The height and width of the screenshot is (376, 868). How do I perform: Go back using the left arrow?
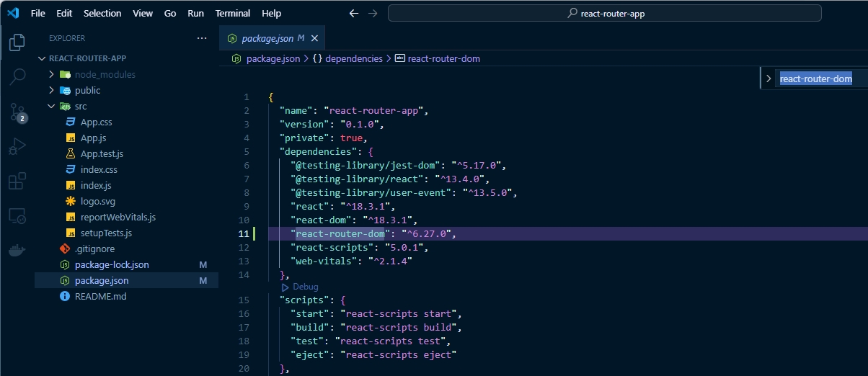click(353, 13)
